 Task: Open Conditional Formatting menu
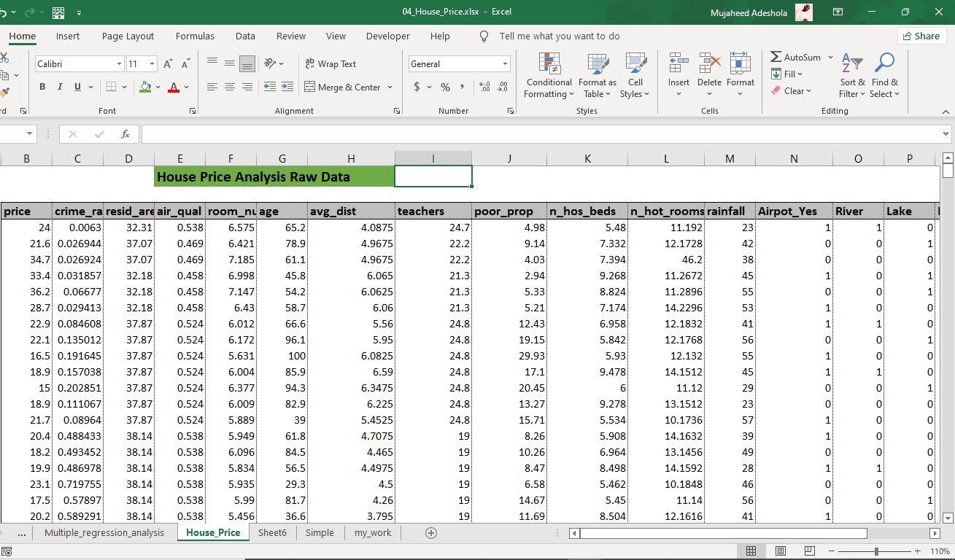549,75
